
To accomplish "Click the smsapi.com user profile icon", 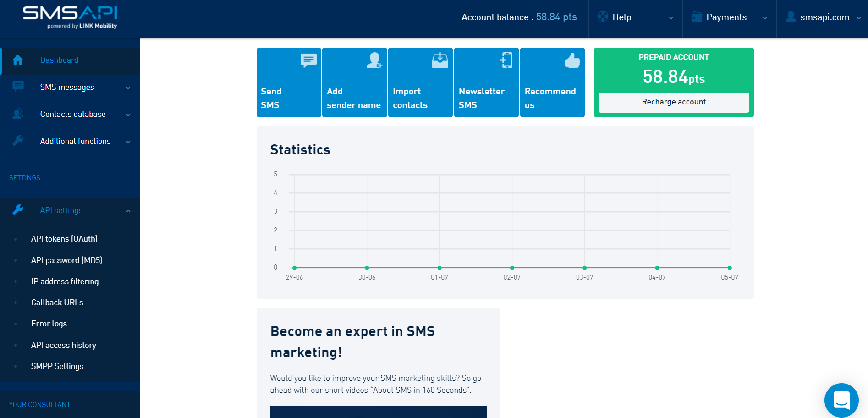I will (x=791, y=16).
